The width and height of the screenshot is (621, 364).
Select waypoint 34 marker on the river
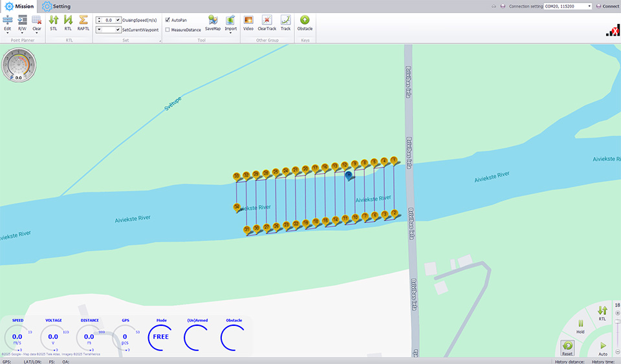[237, 208]
